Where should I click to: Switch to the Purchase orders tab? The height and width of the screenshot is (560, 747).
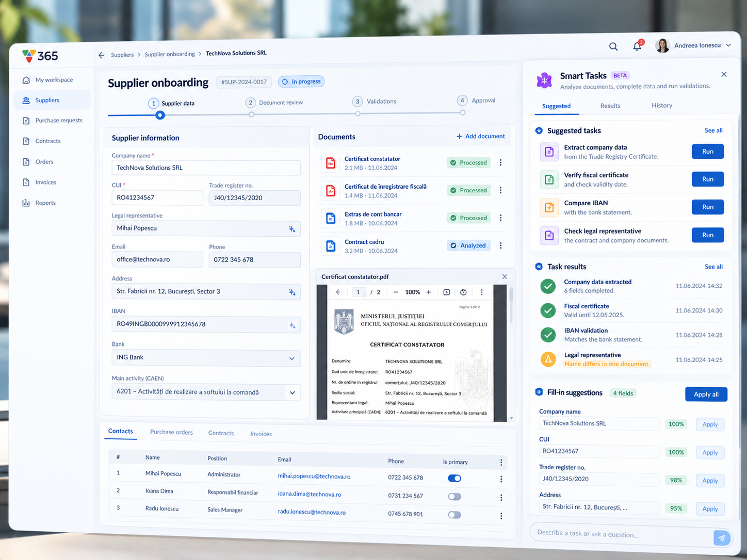pyautogui.click(x=171, y=433)
